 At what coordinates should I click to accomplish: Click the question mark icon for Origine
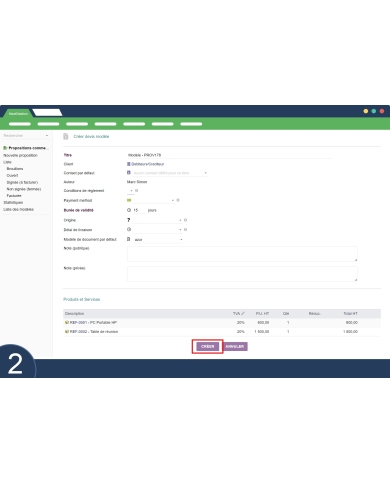tap(129, 220)
